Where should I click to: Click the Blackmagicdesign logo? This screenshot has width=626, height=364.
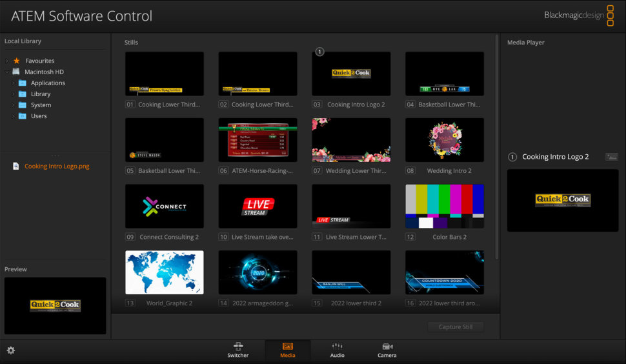(x=579, y=15)
